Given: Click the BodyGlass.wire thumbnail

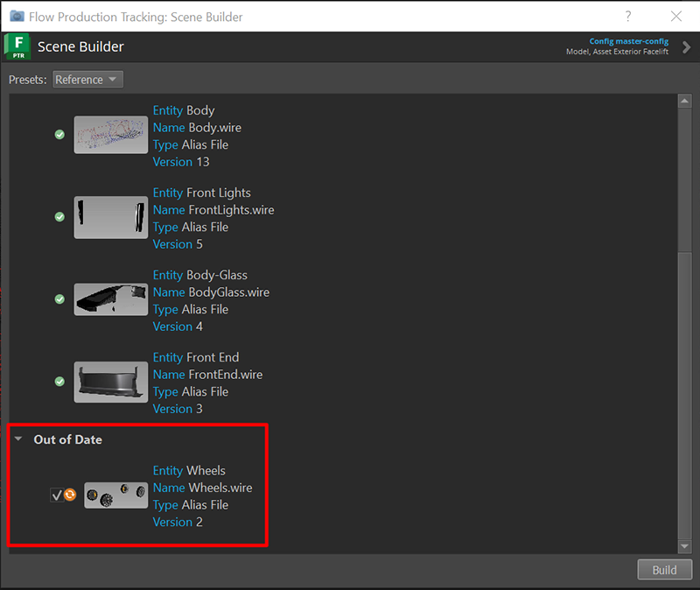Looking at the screenshot, I should (x=111, y=299).
